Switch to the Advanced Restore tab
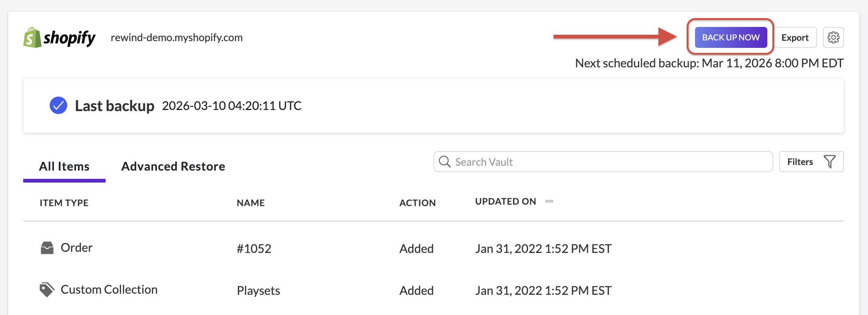Image resolution: width=868 pixels, height=315 pixels. pyautogui.click(x=173, y=166)
